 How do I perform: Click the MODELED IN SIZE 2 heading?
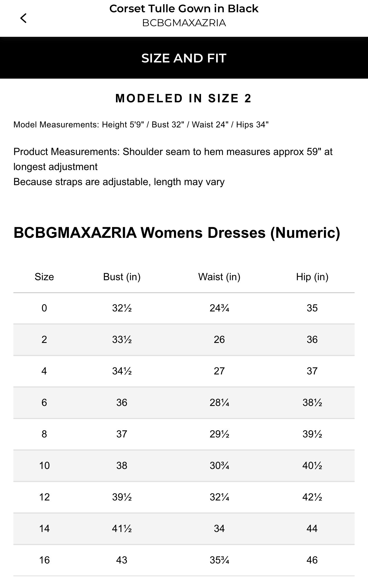click(x=184, y=98)
